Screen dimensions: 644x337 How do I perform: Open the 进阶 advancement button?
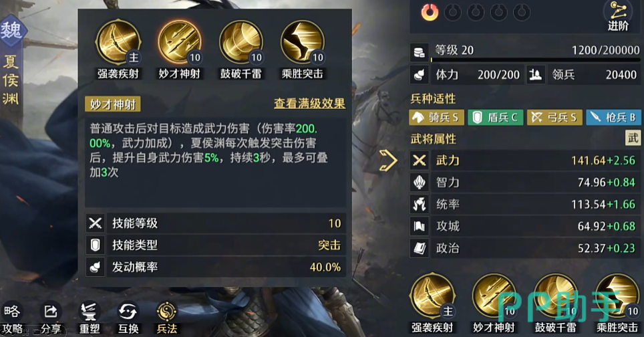point(618,17)
